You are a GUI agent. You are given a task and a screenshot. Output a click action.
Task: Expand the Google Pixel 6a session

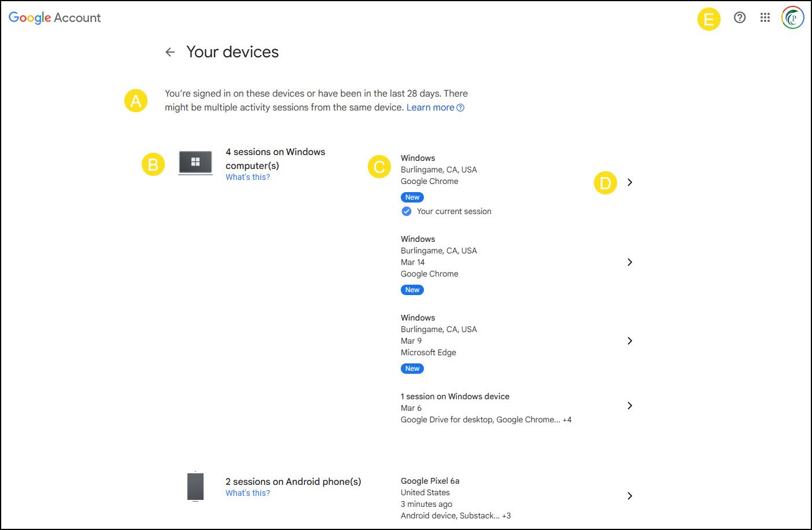[630, 496]
